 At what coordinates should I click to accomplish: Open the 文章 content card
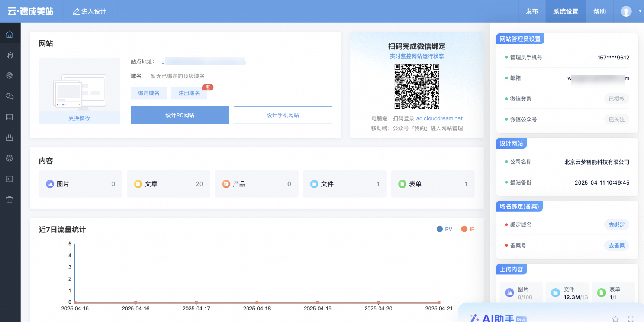168,184
